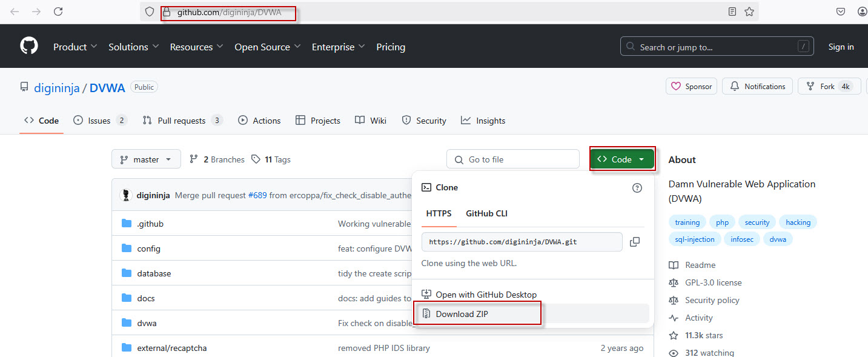Click the shield tracking protection icon
The height and width of the screenshot is (357, 868).
(150, 12)
